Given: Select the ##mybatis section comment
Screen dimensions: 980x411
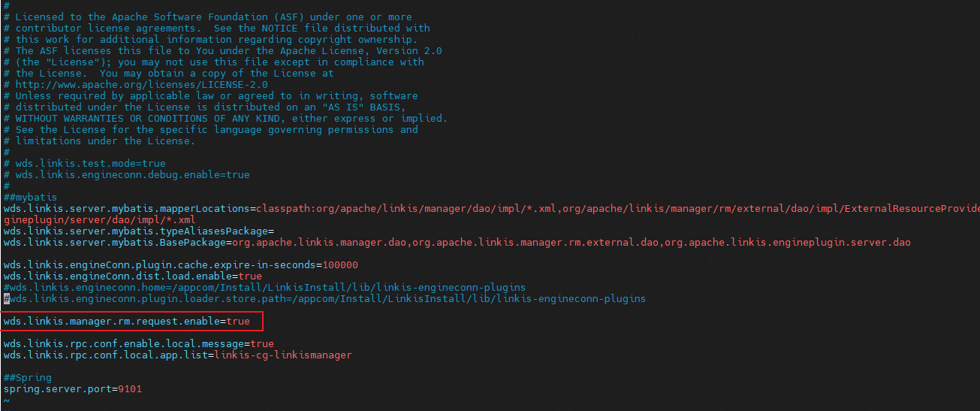Looking at the screenshot, I should [x=30, y=198].
